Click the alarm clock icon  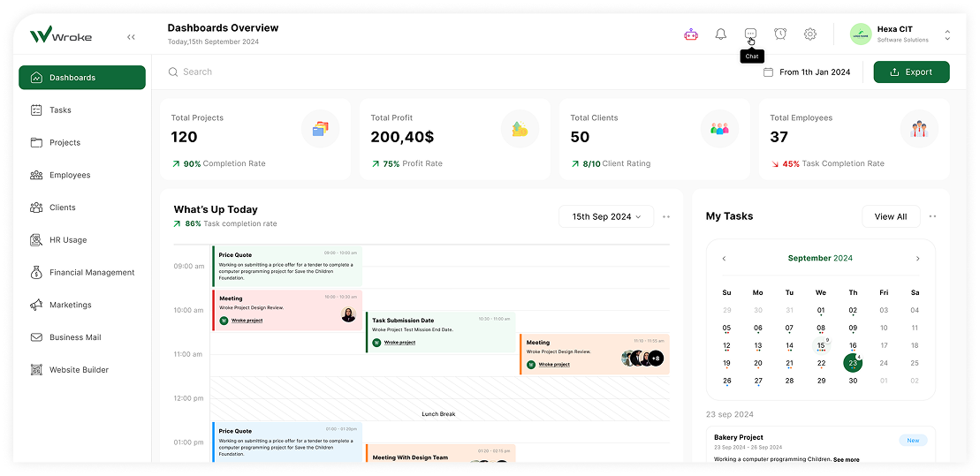click(x=780, y=34)
